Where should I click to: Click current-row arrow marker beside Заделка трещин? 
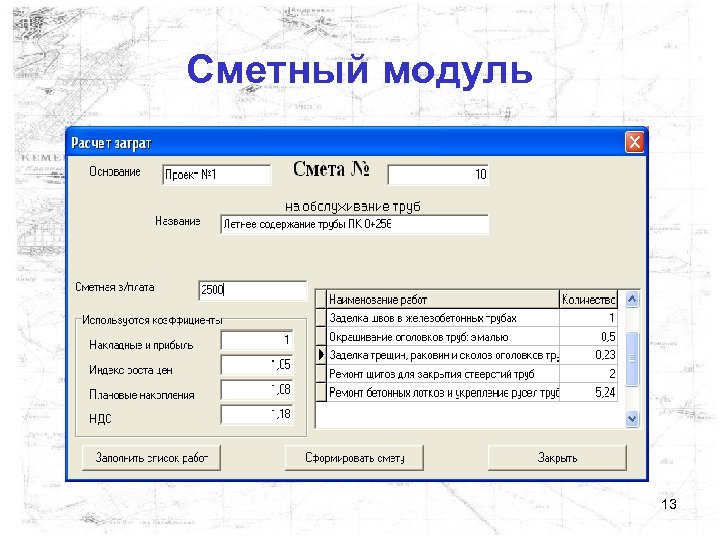321,355
